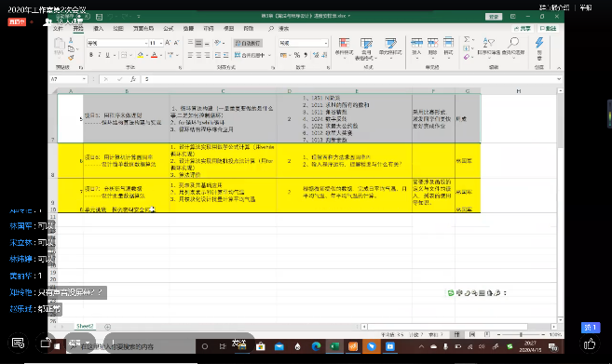Image resolution: width=612 pixels, height=364 pixels.
Task: Save the workbook from quick access toolbar
Action: click(99, 17)
